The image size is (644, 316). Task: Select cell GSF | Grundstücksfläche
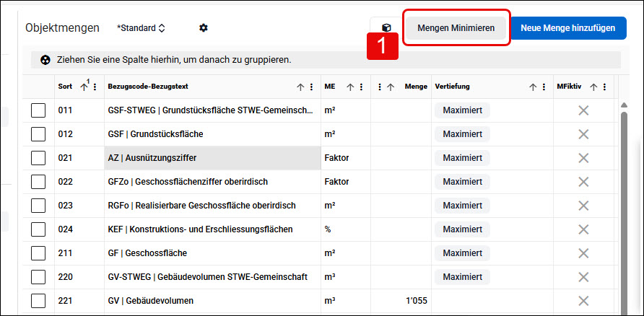(x=213, y=134)
